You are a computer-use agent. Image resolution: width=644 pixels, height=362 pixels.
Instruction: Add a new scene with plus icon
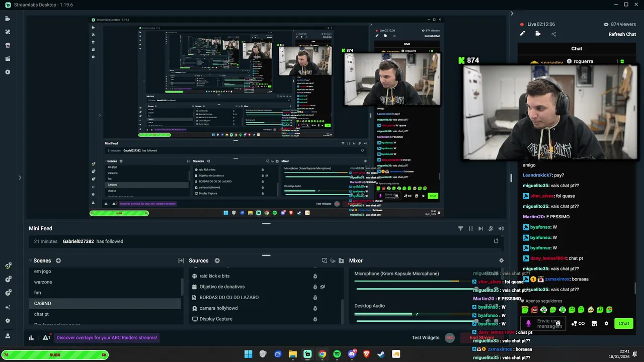coord(58,260)
